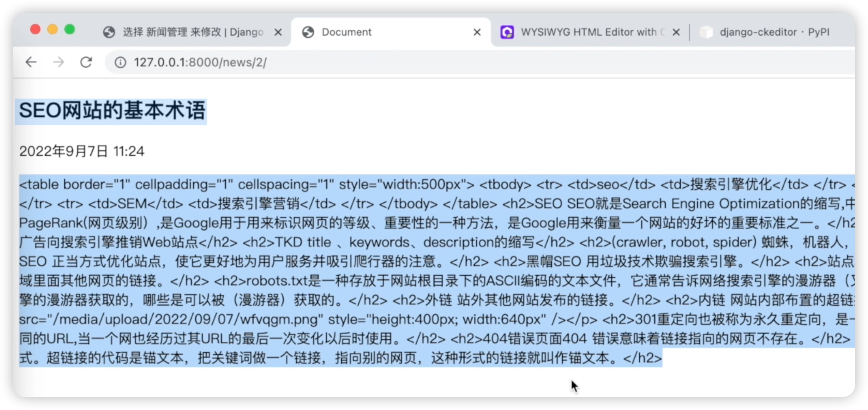This screenshot has height=410, width=868.
Task: Go back using the browser back arrow
Action: (31, 62)
